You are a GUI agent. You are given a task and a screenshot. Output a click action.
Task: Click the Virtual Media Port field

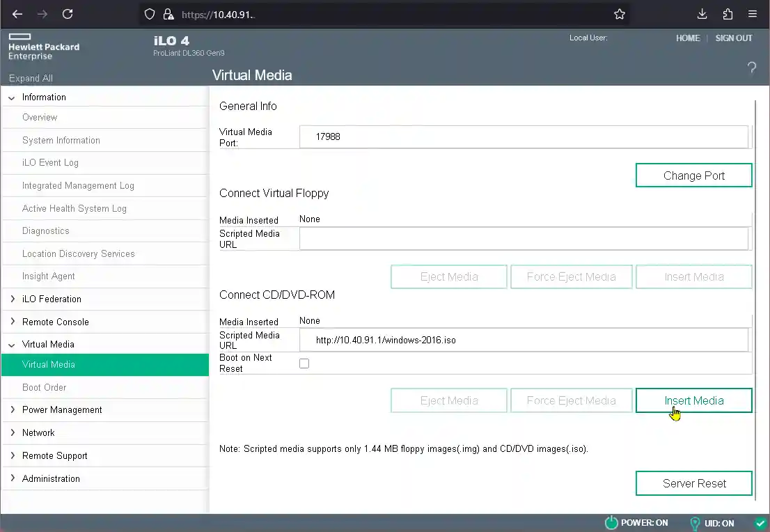coord(524,136)
